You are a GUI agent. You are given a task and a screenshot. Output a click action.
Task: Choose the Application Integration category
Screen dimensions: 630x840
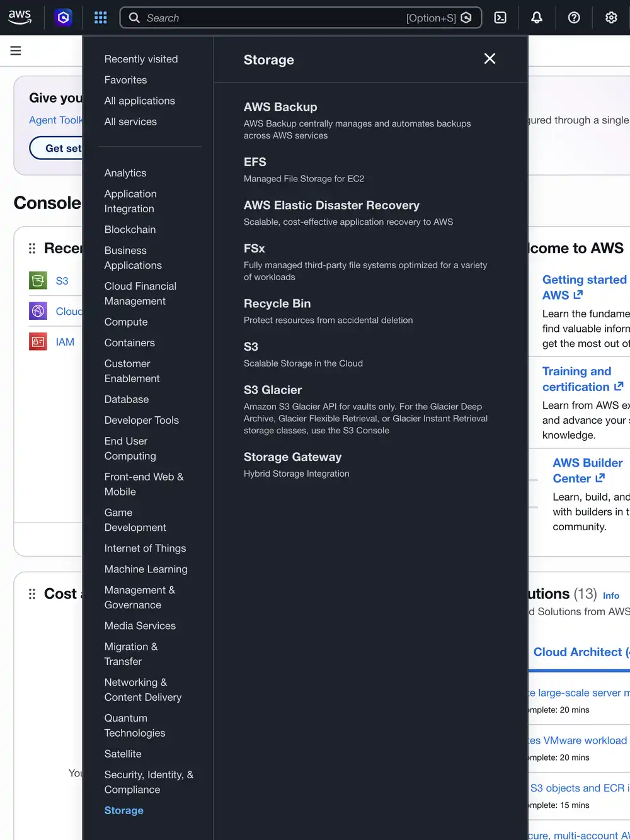coord(130,201)
